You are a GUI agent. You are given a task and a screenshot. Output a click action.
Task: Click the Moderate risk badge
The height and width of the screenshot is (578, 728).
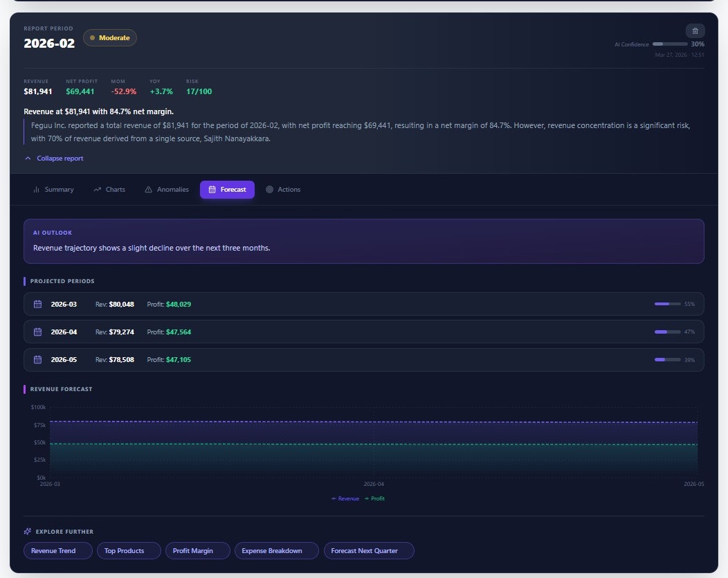tap(110, 37)
